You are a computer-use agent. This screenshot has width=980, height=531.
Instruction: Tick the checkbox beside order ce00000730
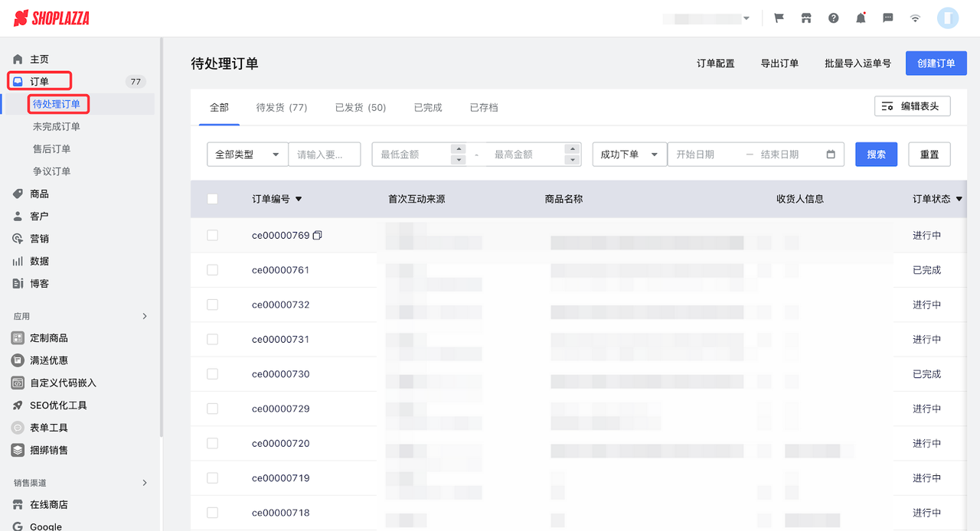212,373
